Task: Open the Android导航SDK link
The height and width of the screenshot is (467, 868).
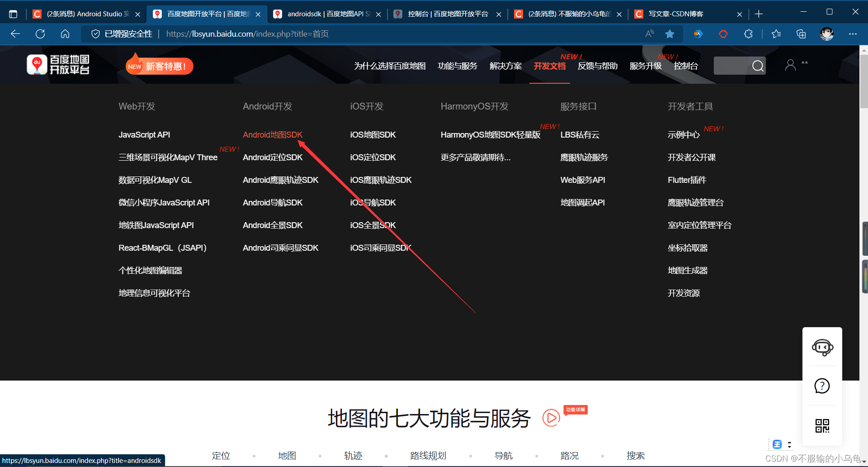Action: point(273,203)
